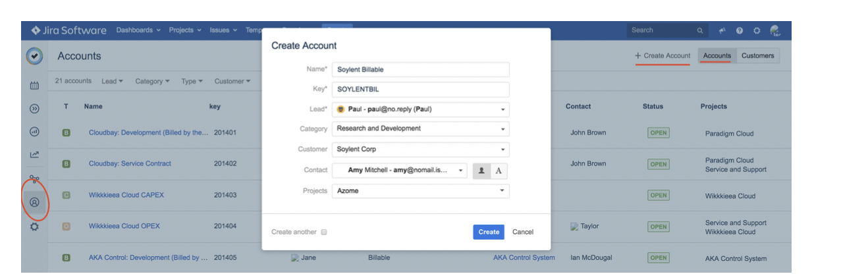Click the B type badge for Cloudbay: Development
Viewport: 868px width, 274px height.
point(66,133)
